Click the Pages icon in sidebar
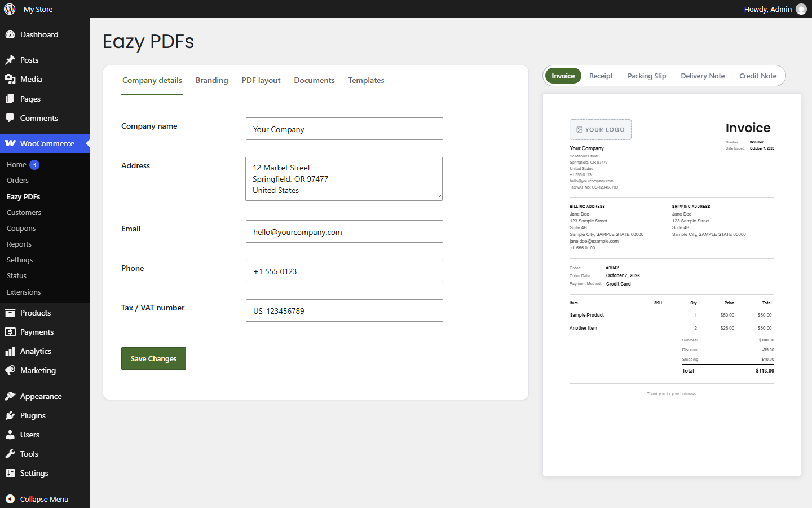 click(10, 99)
